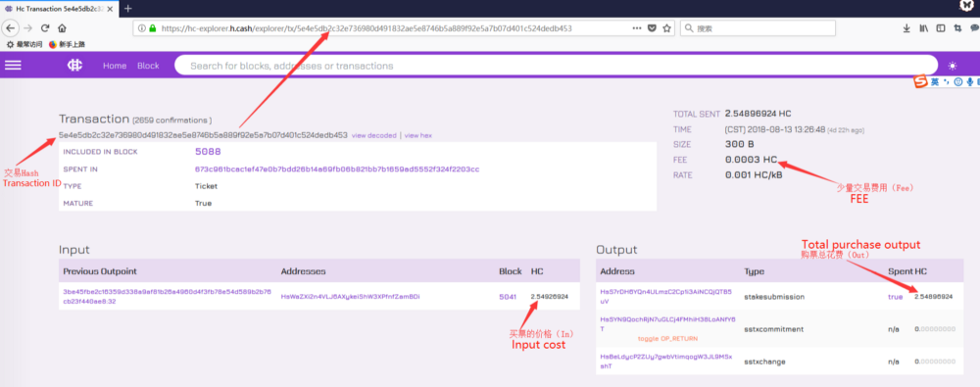980x387 pixels.
Task: Click the Sogou microphone voice input icon
Action: (970, 82)
